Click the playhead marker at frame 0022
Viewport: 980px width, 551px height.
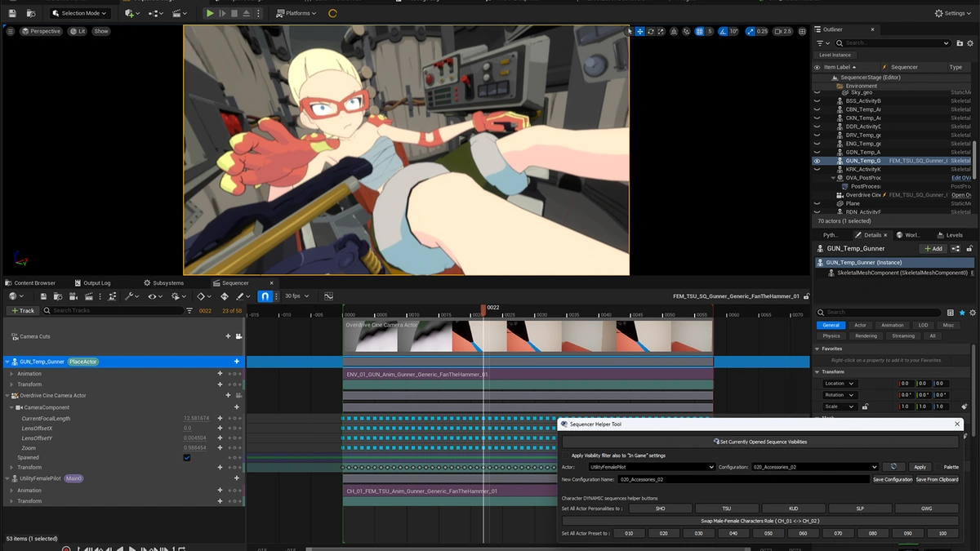483,310
